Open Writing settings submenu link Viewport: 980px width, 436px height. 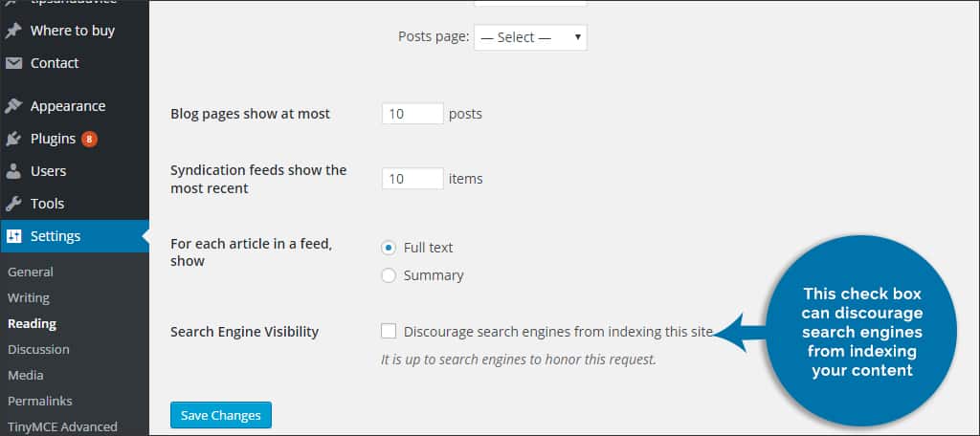(x=28, y=298)
